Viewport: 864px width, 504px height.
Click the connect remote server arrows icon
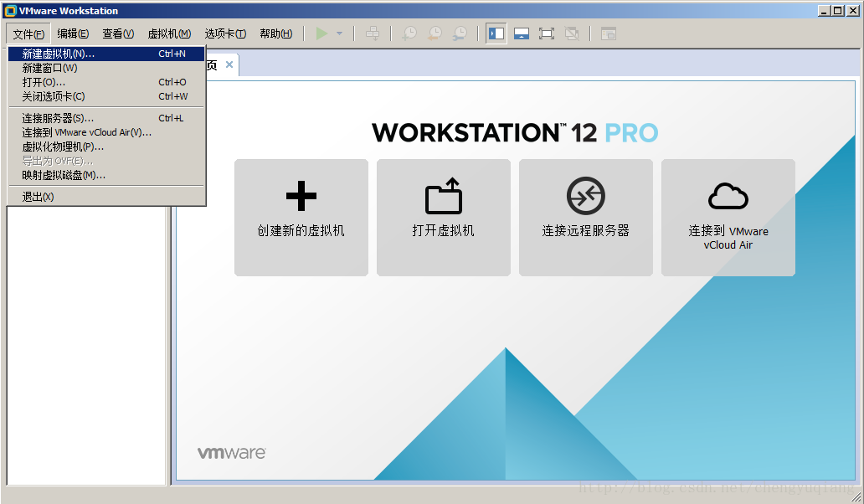(x=586, y=196)
